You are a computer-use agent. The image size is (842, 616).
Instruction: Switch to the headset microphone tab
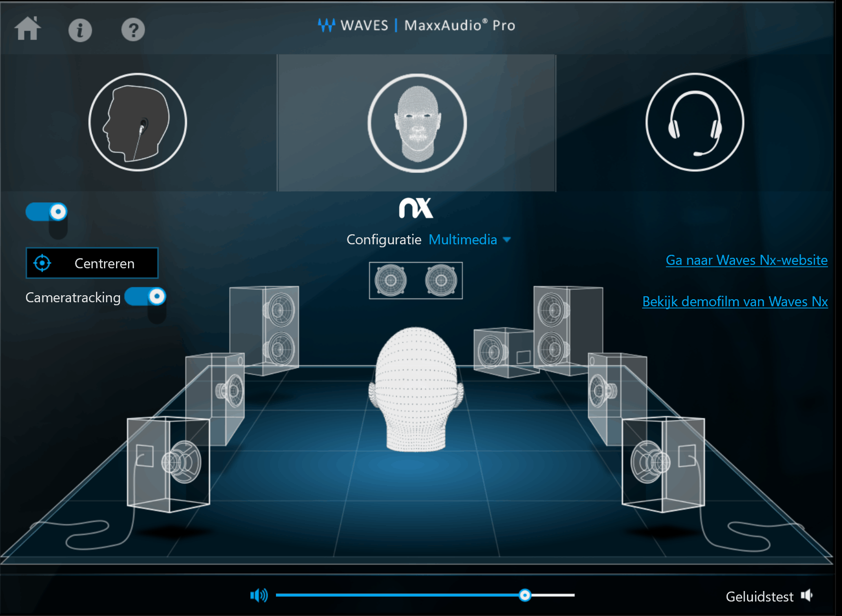(x=695, y=122)
